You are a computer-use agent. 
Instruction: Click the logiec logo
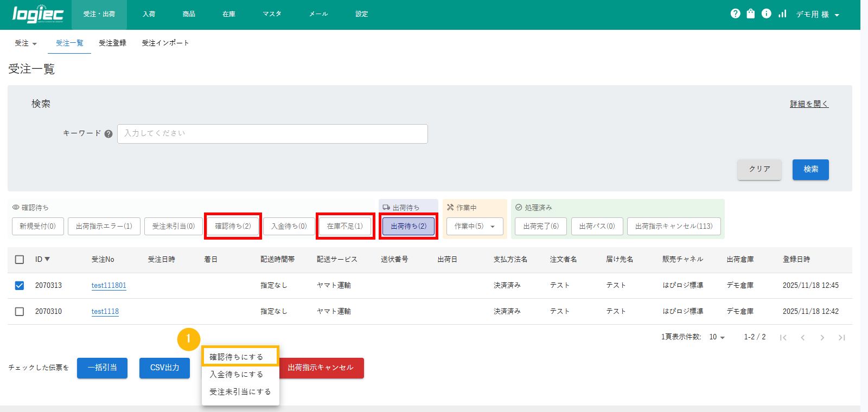37,15
